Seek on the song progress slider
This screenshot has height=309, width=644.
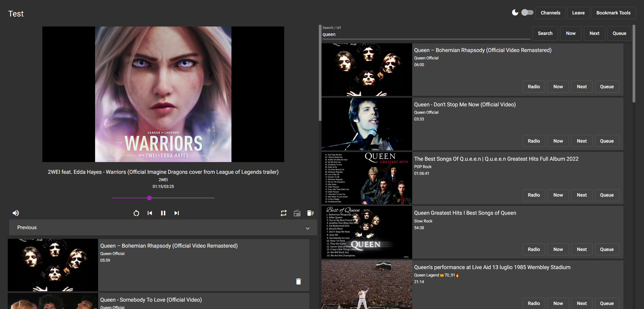coord(163,198)
